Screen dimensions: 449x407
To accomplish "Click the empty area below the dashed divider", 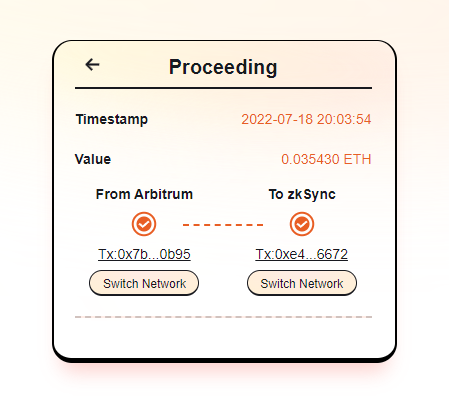I will point(223,337).
